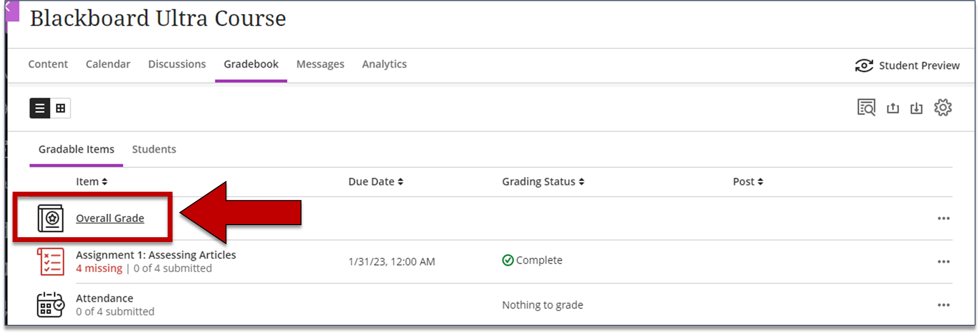Screen dimensions: 980x334
Task: Switch to grid view layout
Action: click(x=59, y=108)
